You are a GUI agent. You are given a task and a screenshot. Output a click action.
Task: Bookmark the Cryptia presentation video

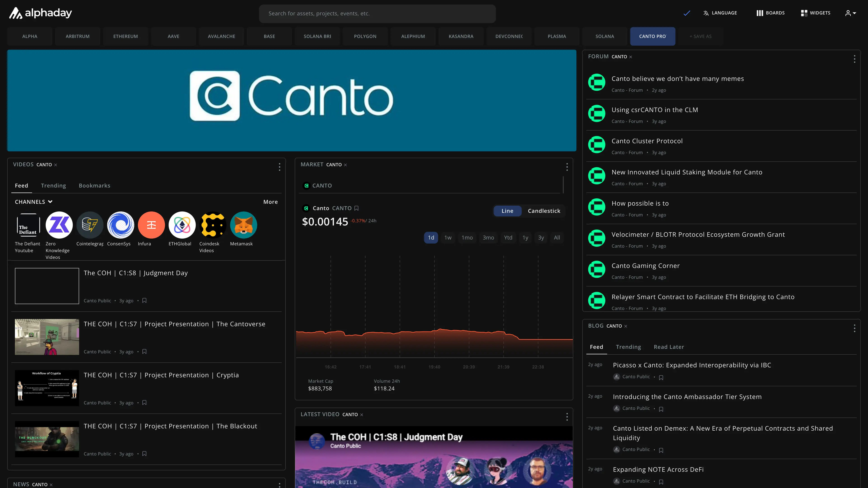pyautogui.click(x=144, y=402)
